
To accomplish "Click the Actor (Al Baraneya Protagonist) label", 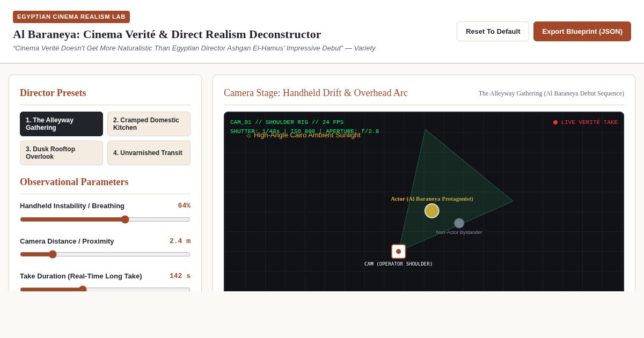I will tap(432, 199).
